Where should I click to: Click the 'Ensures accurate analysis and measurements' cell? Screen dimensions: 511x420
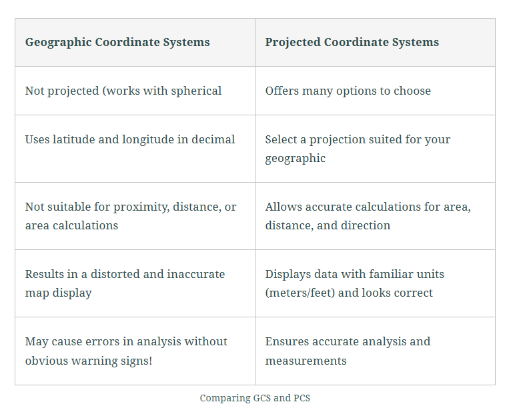(x=348, y=341)
